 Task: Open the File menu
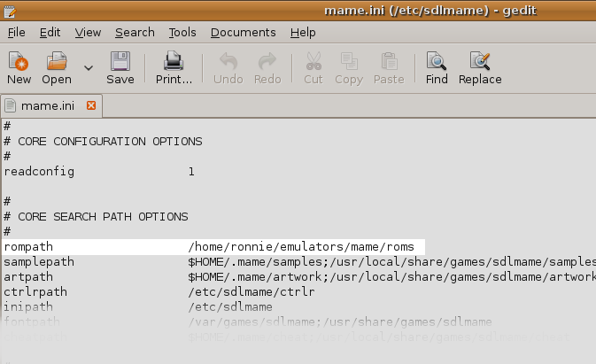tap(17, 33)
